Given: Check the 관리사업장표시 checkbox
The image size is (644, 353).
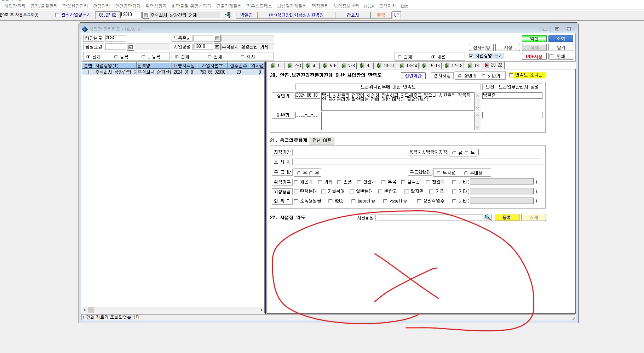Looking at the screenshot, I should (57, 15).
